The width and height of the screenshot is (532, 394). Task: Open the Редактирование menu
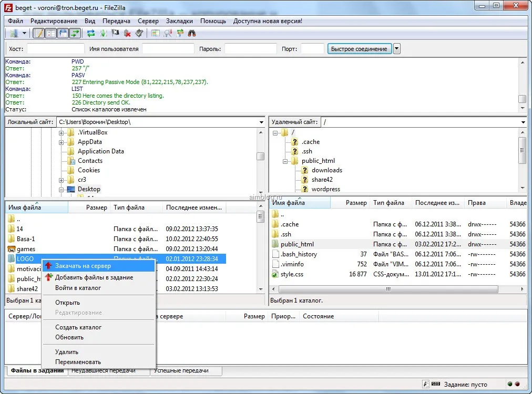[x=54, y=21]
